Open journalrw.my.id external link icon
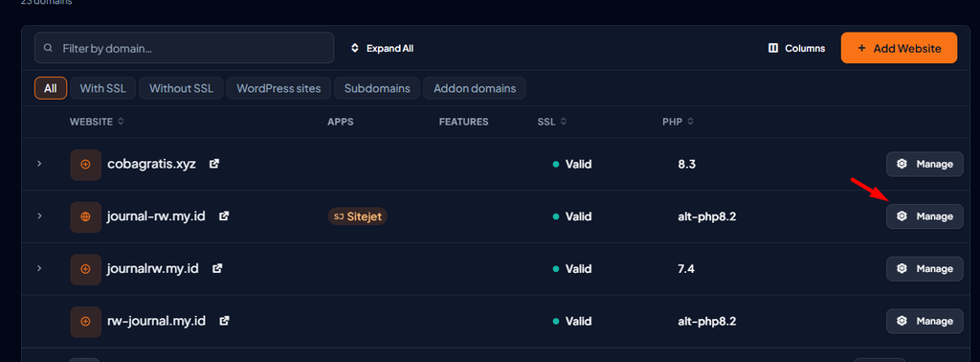Image resolution: width=980 pixels, height=362 pixels. (x=217, y=268)
